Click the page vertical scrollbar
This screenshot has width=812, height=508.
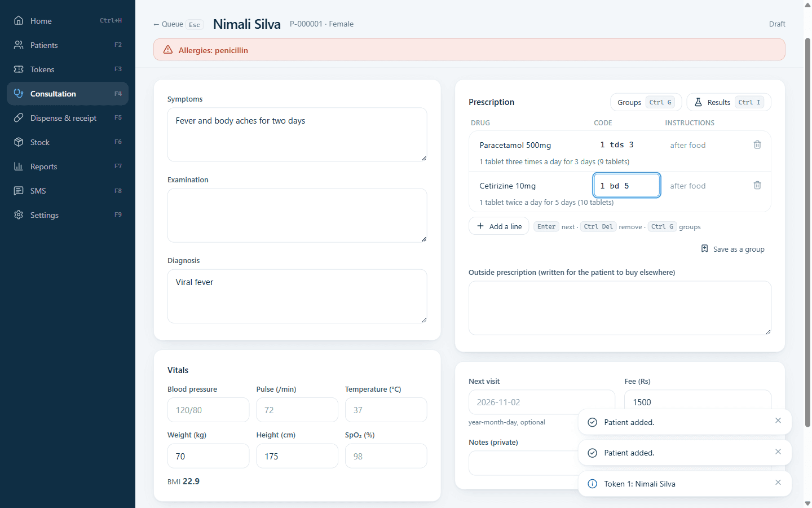point(807,233)
